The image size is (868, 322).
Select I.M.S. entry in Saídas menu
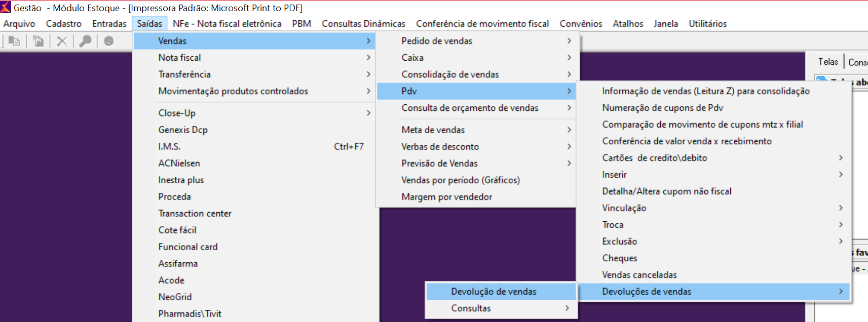[169, 147]
